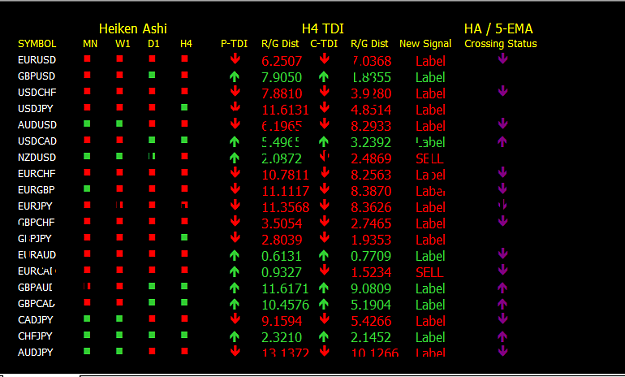The image size is (625, 377).
Task: Click the value 0.9327
Action: click(x=281, y=273)
